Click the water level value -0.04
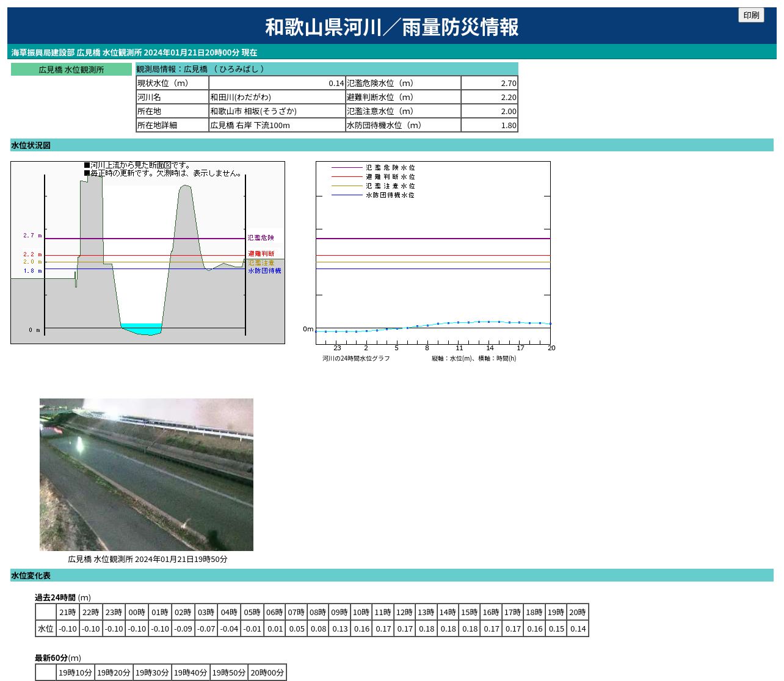Viewport: 784px width, 681px height. (229, 629)
